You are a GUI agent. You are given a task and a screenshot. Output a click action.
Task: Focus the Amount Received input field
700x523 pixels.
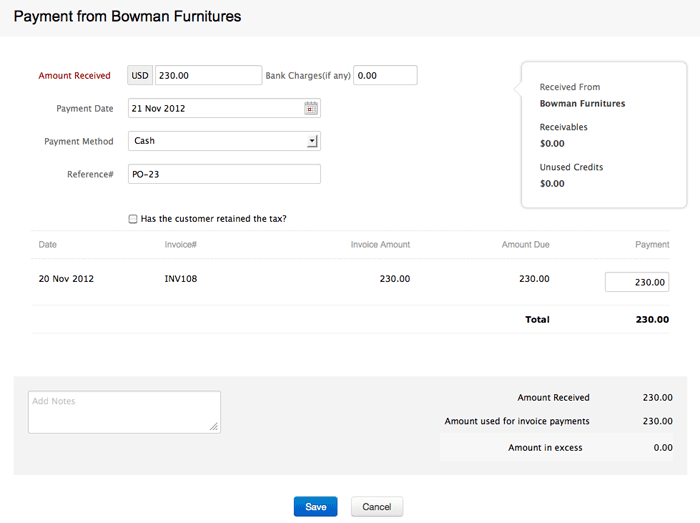pos(208,75)
